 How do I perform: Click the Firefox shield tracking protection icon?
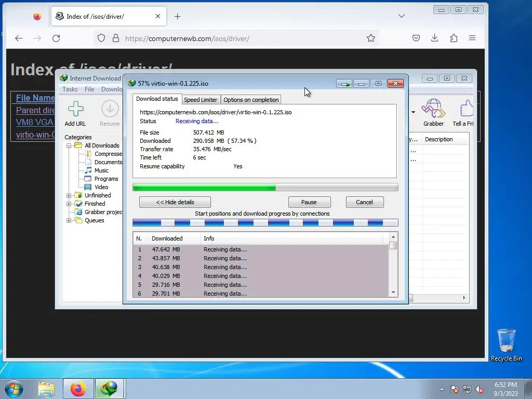pyautogui.click(x=101, y=38)
